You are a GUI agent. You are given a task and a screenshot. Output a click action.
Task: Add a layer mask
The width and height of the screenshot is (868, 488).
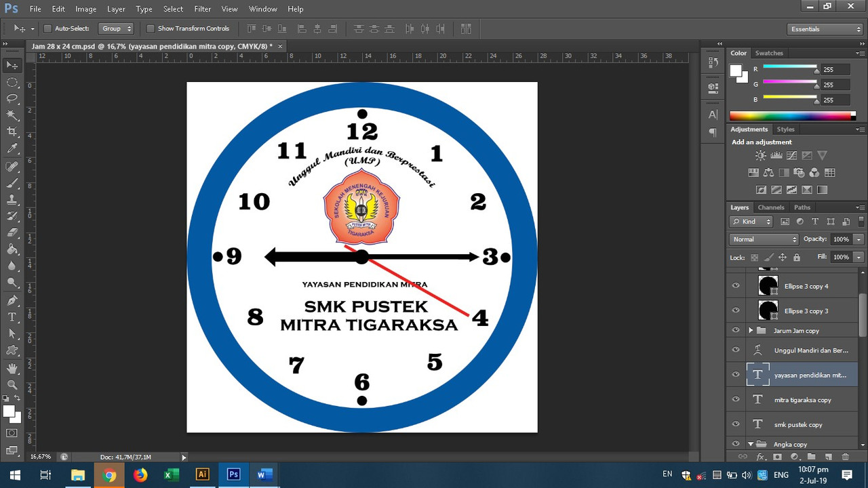click(x=777, y=457)
